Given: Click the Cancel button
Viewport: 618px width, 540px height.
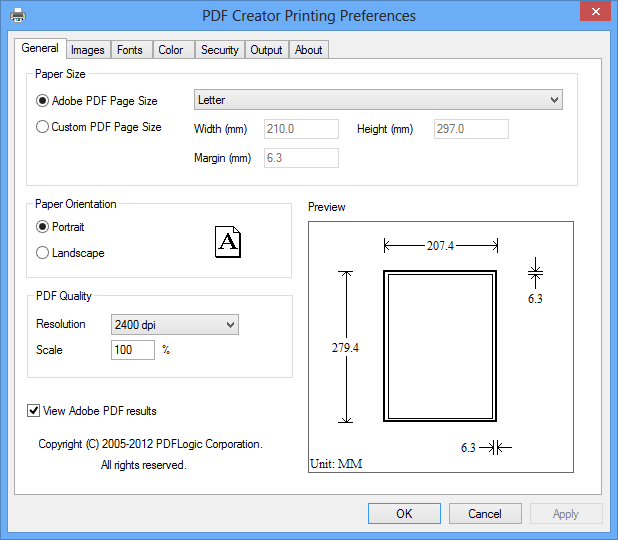Looking at the screenshot, I should [x=485, y=513].
